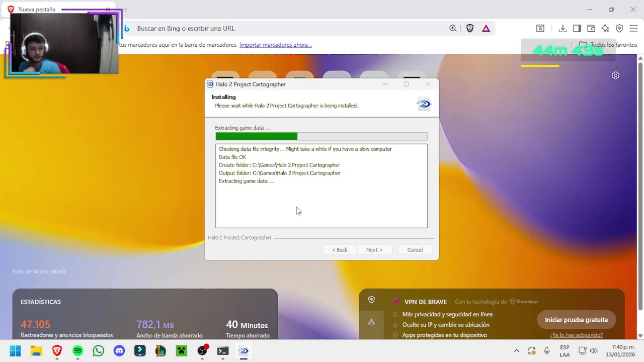
Task: Open OBS Studio from the taskbar
Action: [x=202, y=350]
